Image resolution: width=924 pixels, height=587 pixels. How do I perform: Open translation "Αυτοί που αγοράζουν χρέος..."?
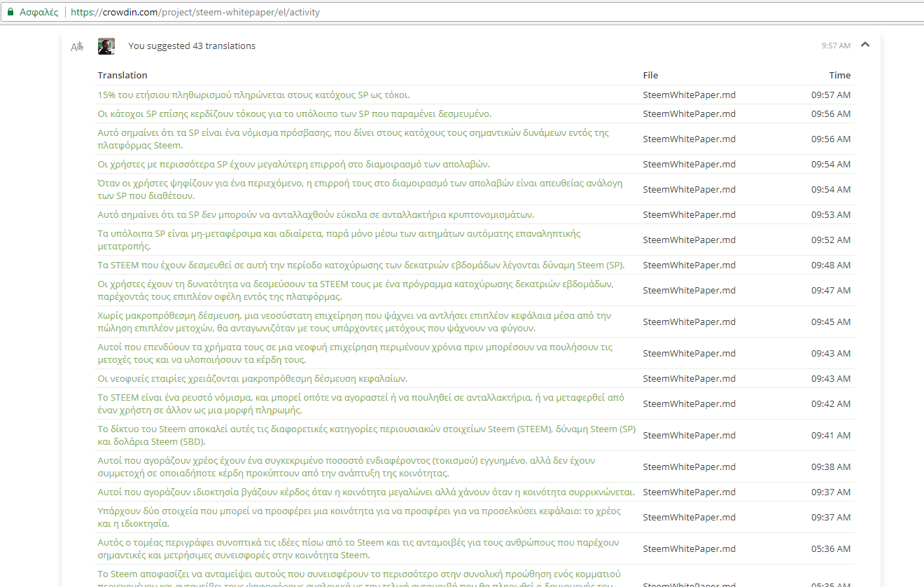(346, 467)
